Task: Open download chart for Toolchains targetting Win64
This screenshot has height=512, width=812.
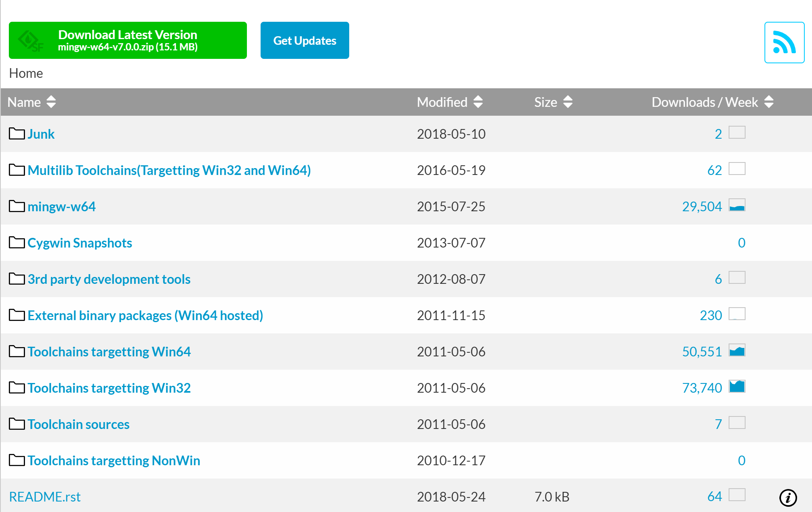Action: tap(737, 350)
